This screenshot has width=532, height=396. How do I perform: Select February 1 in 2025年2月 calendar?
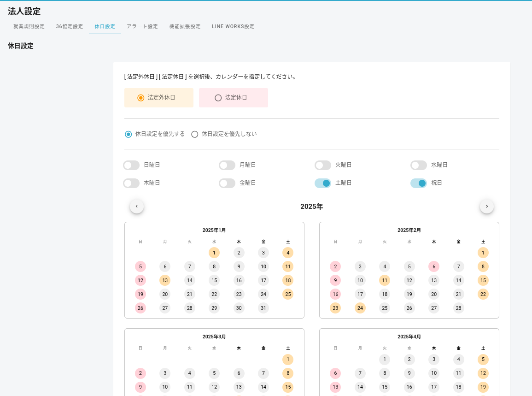tap(483, 253)
